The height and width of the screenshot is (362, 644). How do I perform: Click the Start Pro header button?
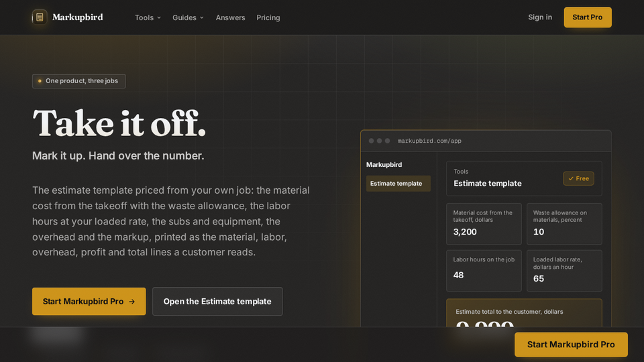588,17
